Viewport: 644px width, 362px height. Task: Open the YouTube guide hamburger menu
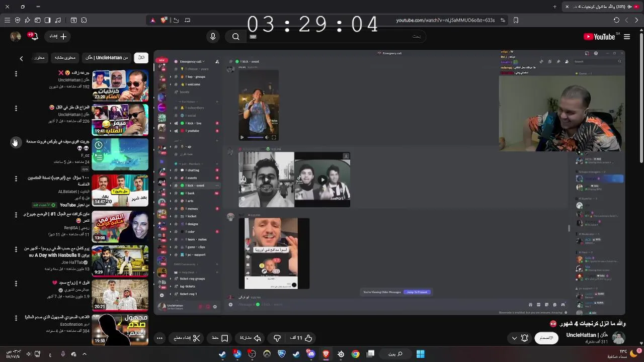[x=627, y=37]
